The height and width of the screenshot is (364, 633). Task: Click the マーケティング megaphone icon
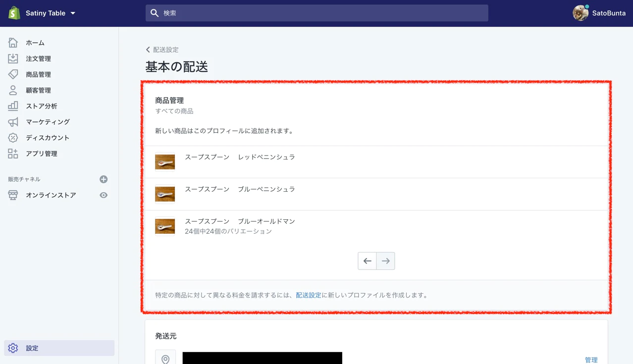[13, 122]
